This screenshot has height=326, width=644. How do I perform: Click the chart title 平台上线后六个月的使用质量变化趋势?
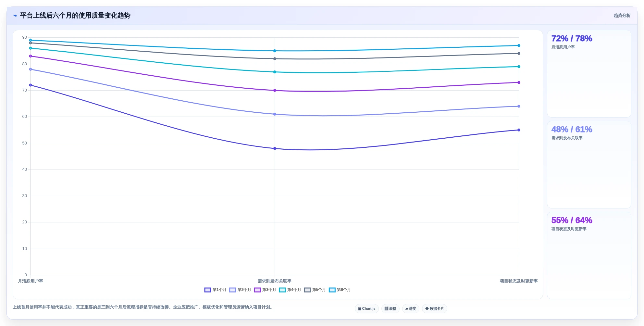[x=75, y=16]
